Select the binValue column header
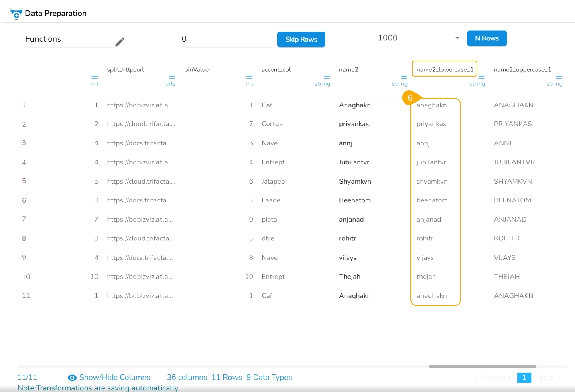The image size is (575, 392). [x=197, y=69]
